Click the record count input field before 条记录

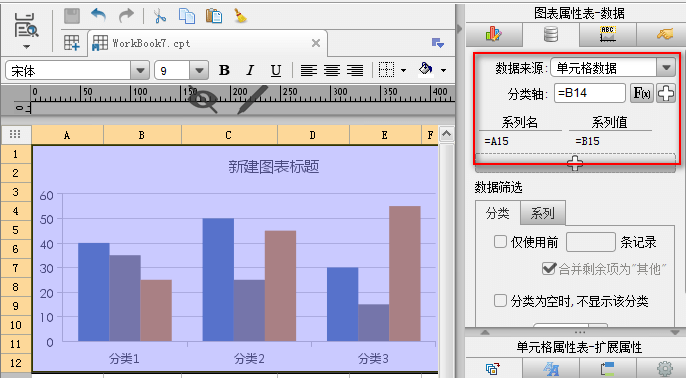coord(591,242)
